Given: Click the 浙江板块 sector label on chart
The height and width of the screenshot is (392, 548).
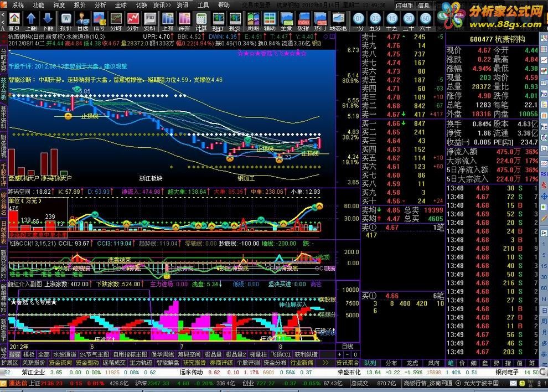Looking at the screenshot, I should [151, 178].
